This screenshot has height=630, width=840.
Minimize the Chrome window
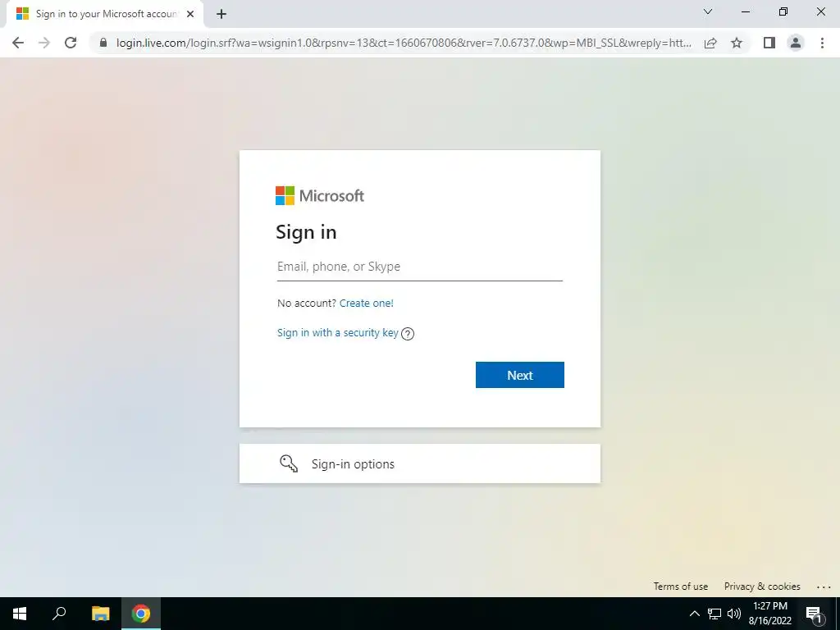coord(746,11)
